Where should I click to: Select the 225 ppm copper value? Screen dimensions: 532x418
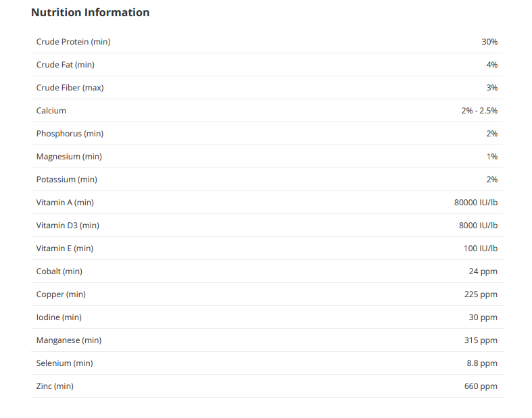pyautogui.click(x=481, y=294)
